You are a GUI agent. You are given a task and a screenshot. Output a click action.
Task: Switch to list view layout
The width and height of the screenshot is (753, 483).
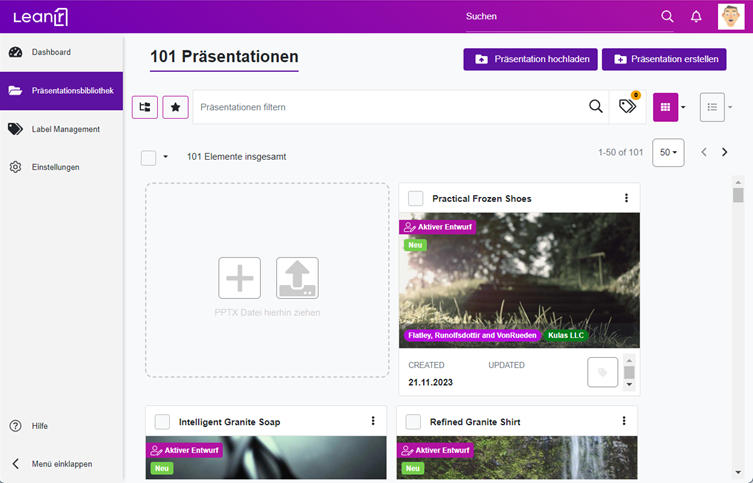pos(712,107)
